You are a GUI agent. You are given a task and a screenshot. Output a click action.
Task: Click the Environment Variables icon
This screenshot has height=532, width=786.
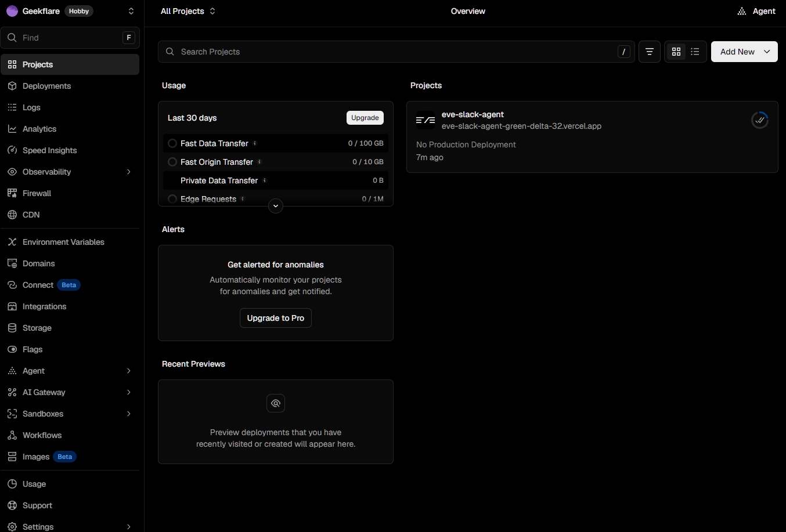pos(12,242)
